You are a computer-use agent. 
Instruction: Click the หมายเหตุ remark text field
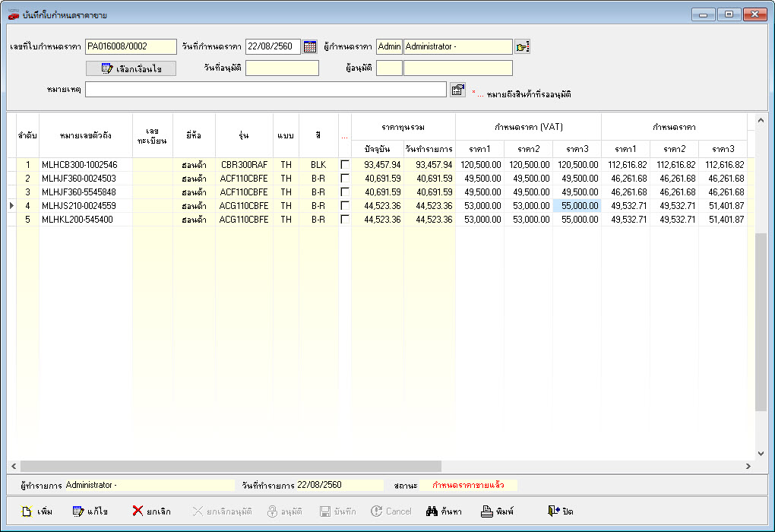[x=266, y=90]
